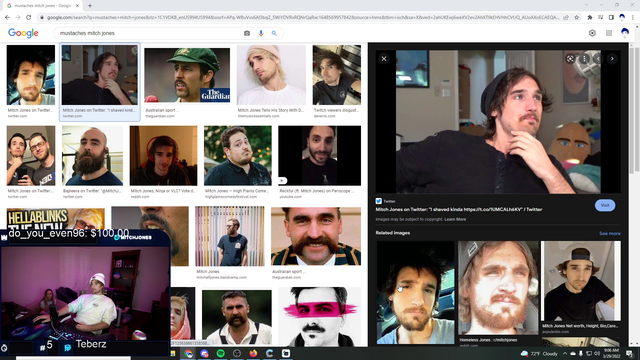Click the magnifier search button
This screenshot has width=640, height=360.
click(x=274, y=33)
